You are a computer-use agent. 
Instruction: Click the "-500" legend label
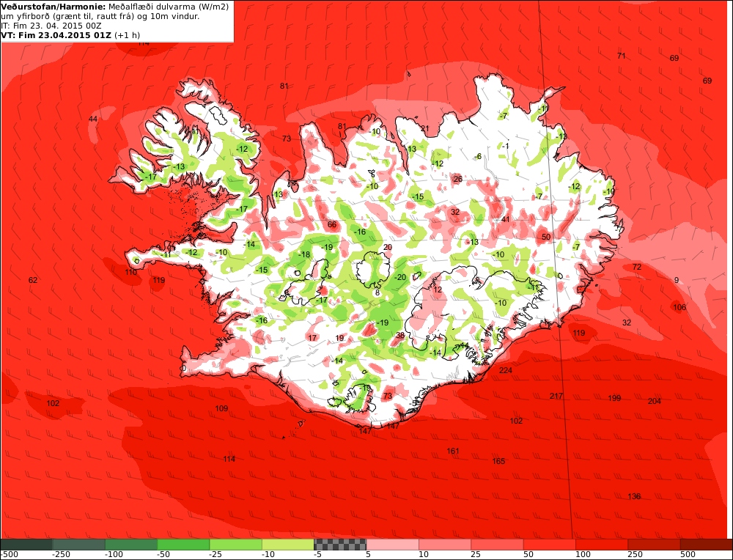tap(10, 555)
